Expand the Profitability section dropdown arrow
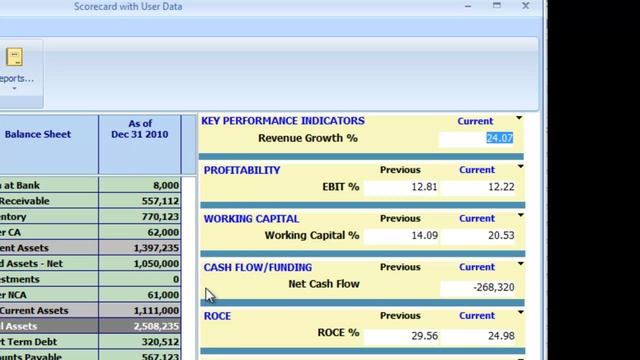 click(x=520, y=167)
